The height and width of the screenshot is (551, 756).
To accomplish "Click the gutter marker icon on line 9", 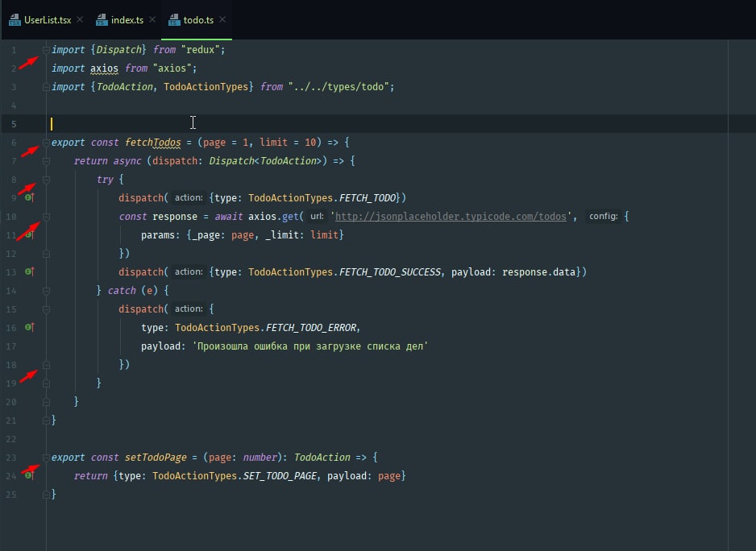I will (29, 197).
